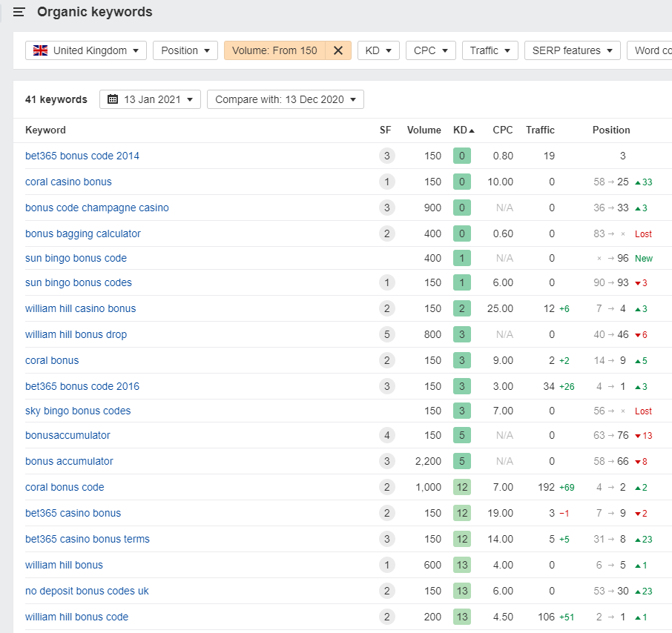
Task: Click the UK flag icon
Action: [x=41, y=50]
